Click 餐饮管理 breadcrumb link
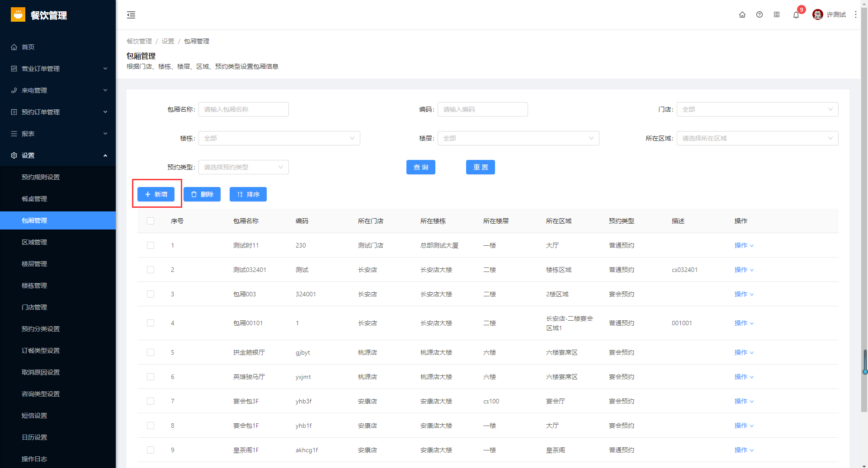 139,41
